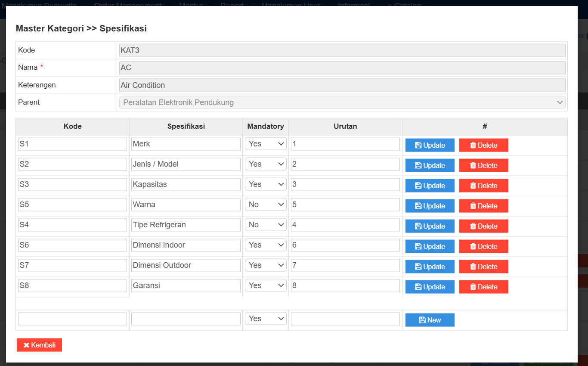Click the empty Kode field in new row
This screenshot has height=366, width=588.
click(72, 319)
